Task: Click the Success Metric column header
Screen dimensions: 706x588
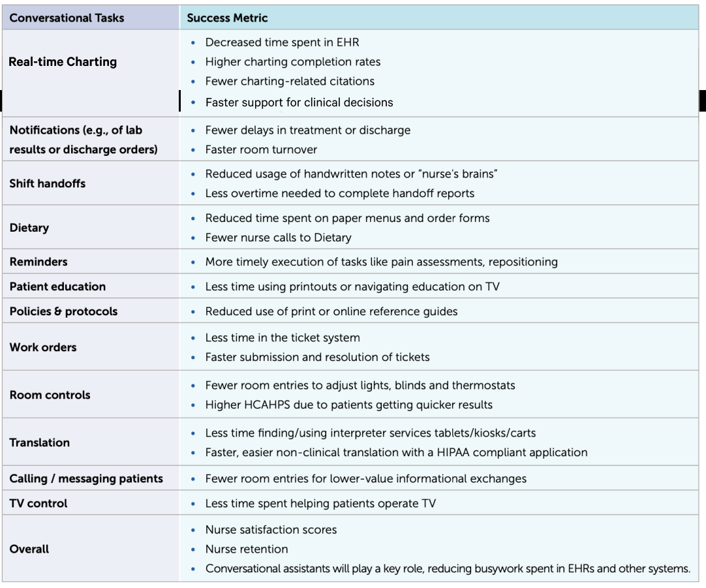Action: tap(227, 18)
